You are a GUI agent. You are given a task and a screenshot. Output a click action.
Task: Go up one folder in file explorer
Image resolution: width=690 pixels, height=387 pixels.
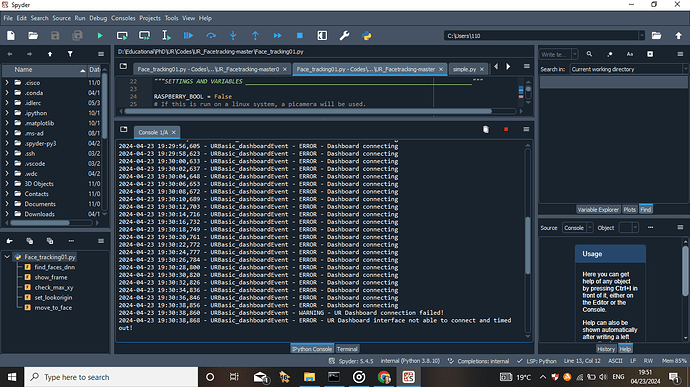point(50,54)
